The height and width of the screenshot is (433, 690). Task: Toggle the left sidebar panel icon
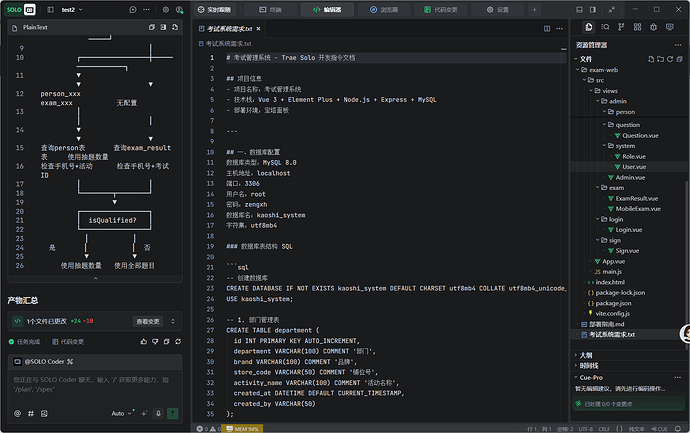(51, 10)
